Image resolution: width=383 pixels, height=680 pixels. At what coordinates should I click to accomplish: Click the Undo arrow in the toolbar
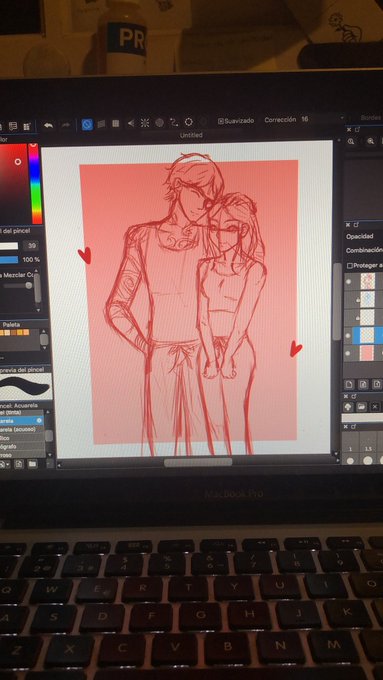tap(48, 125)
